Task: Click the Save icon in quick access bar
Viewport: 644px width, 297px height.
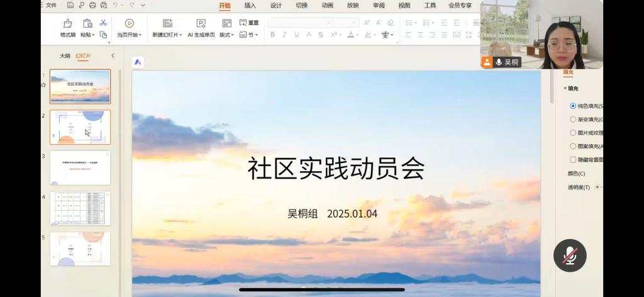Action: point(70,6)
